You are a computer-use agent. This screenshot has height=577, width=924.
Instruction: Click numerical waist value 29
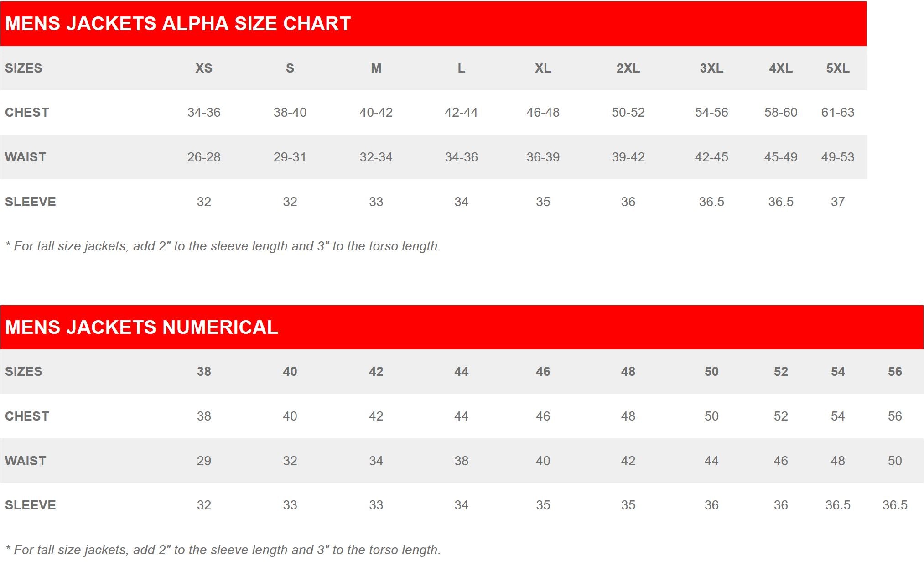[204, 461]
